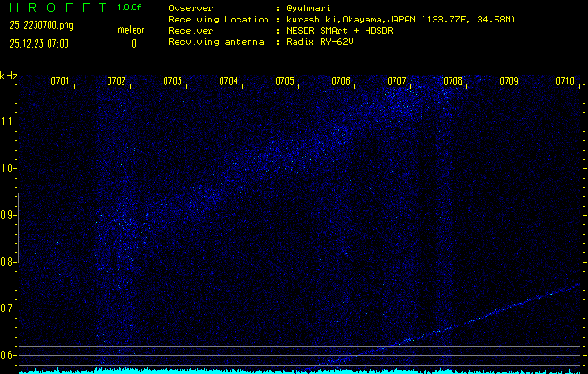Click the meteor count value 0
The image size is (588, 374).
(133, 43)
